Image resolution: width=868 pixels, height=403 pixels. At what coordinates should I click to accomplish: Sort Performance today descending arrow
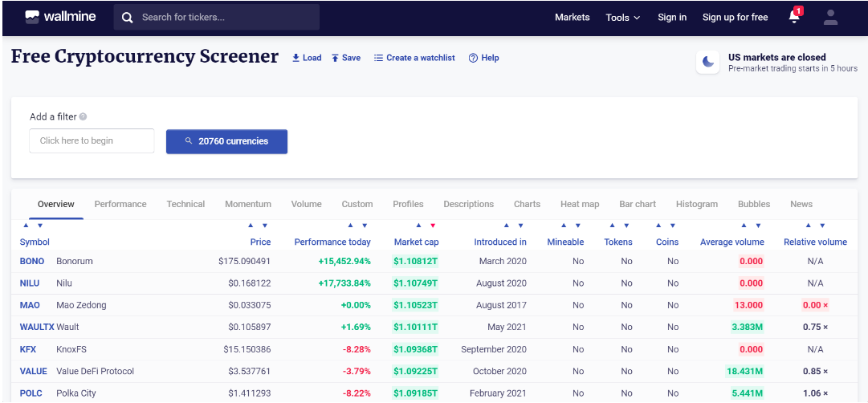(x=365, y=226)
